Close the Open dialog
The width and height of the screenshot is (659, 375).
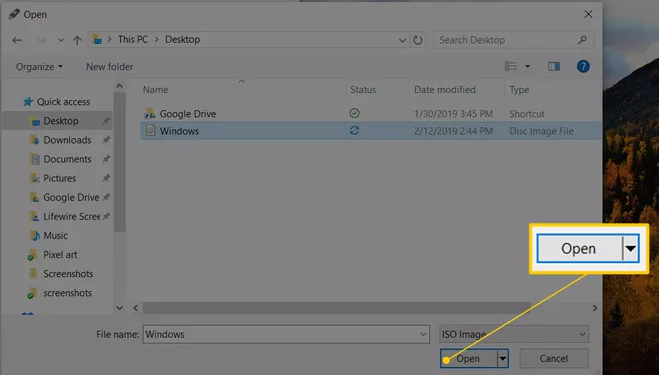[x=588, y=14]
